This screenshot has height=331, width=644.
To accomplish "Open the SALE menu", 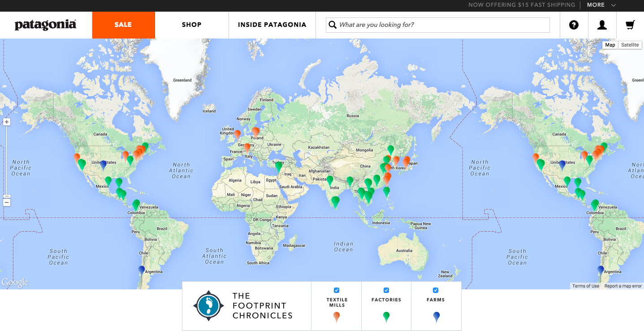I will (x=123, y=25).
